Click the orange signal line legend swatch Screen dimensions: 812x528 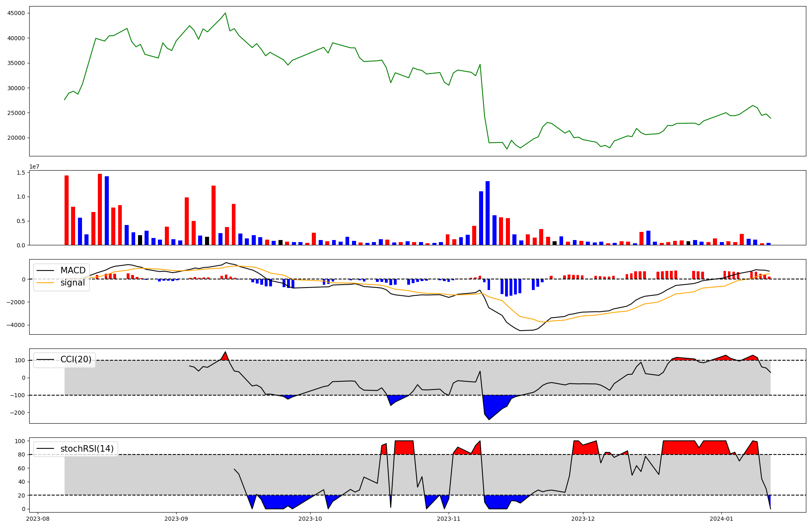[x=45, y=283]
